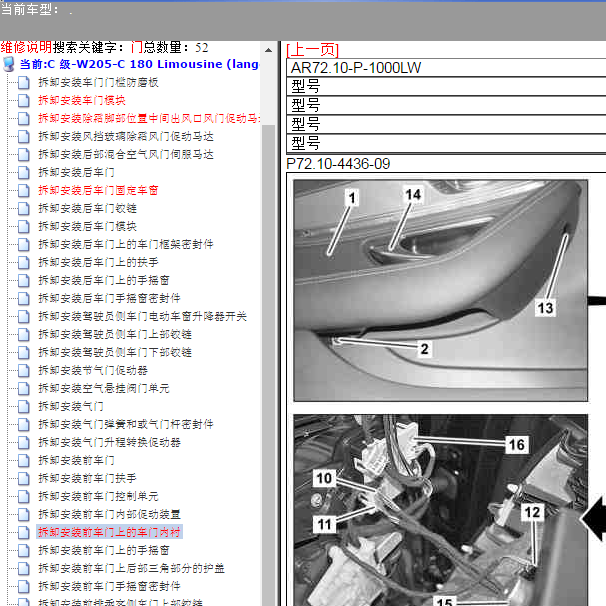
Task: Open 拆卸安装前车门上后部三角部分的护盖
Action: [131, 568]
